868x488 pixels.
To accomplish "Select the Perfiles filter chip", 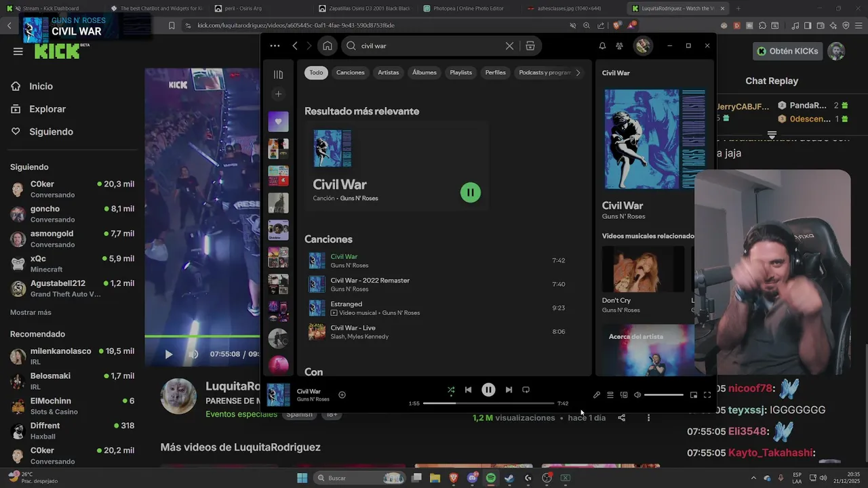I will [496, 73].
